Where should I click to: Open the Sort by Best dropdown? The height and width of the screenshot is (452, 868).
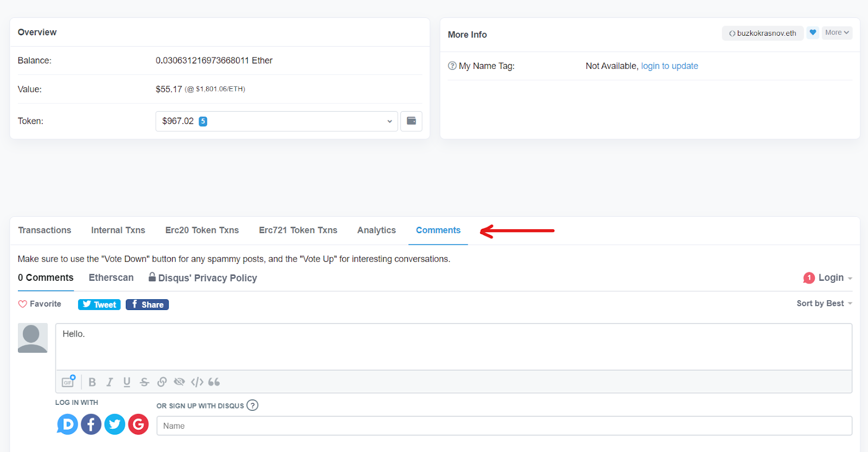coord(824,304)
